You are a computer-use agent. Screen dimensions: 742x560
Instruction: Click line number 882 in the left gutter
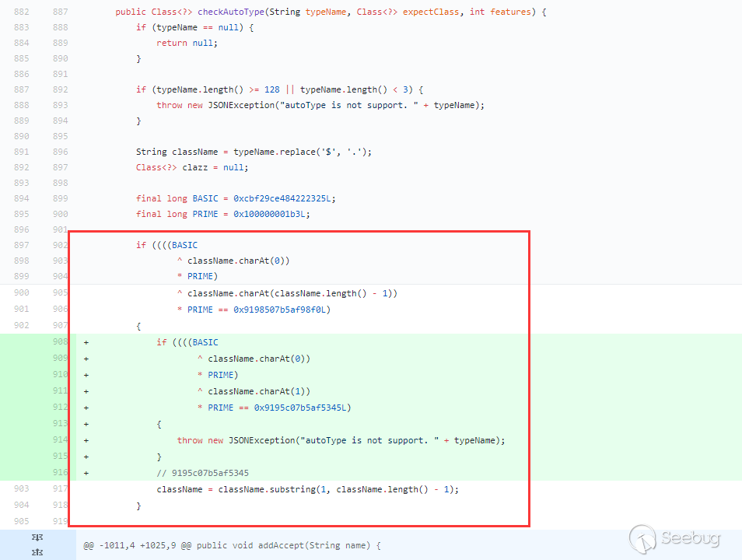(21, 11)
